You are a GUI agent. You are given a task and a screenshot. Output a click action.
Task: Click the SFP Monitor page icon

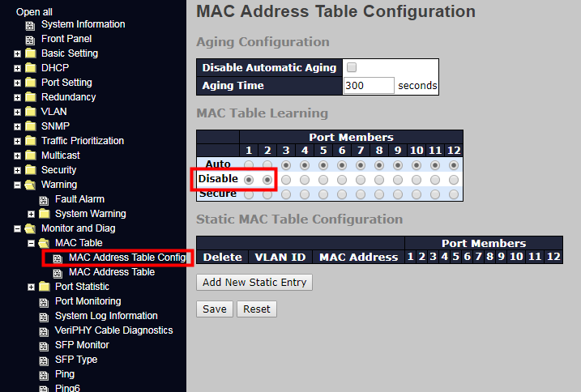point(44,346)
